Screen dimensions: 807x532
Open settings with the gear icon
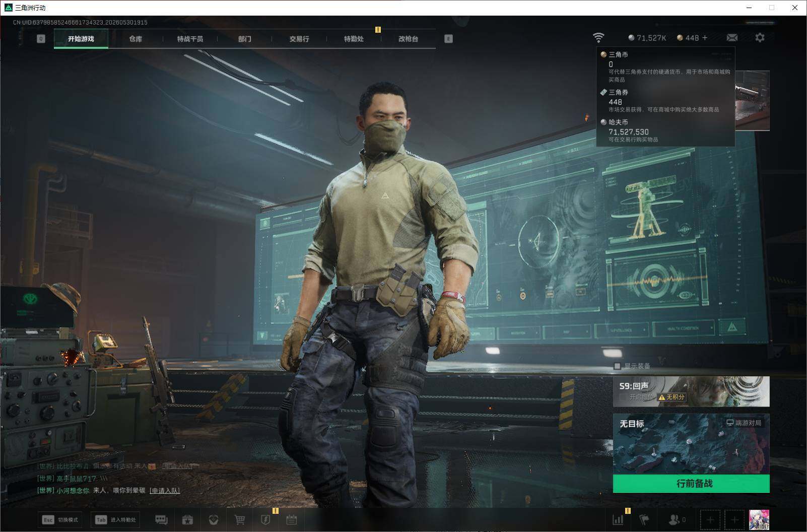tap(760, 38)
